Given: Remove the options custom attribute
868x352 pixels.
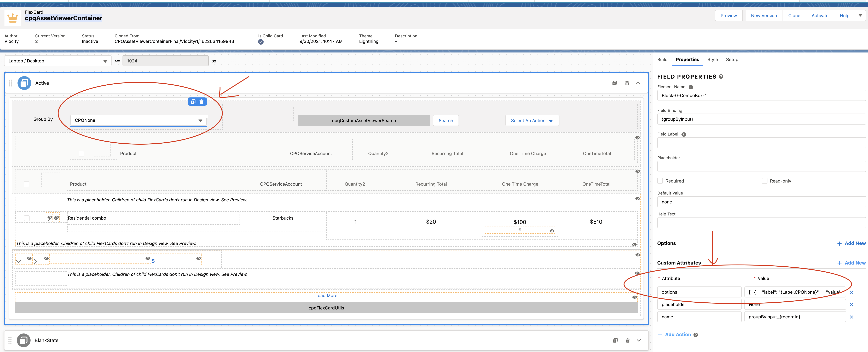Looking at the screenshot, I should (852, 292).
